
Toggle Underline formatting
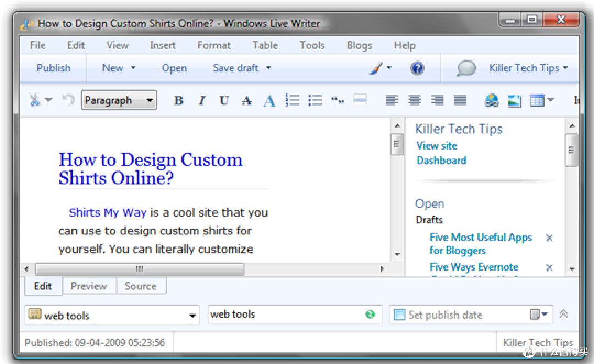coord(224,101)
